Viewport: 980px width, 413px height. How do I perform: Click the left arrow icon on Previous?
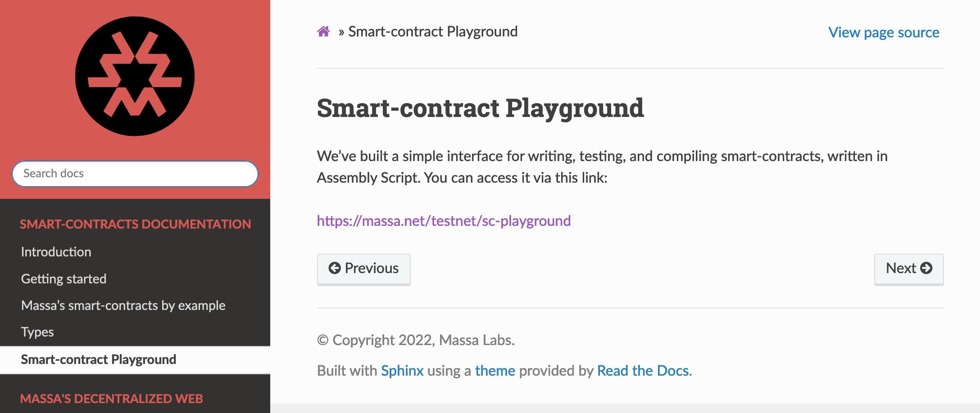coord(335,268)
